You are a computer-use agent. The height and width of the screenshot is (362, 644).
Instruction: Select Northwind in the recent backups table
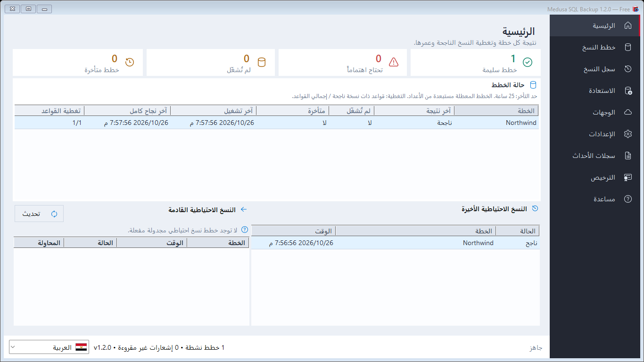pos(478,243)
